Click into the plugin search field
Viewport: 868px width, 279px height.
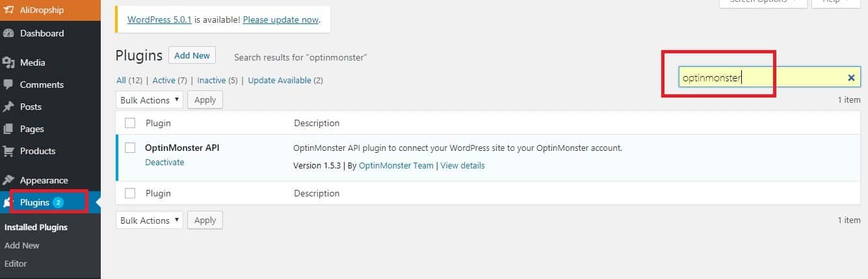[761, 78]
